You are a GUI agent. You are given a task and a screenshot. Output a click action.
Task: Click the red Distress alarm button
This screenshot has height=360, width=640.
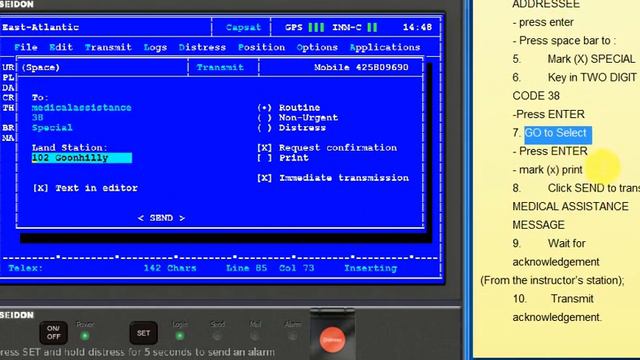pos(332,340)
